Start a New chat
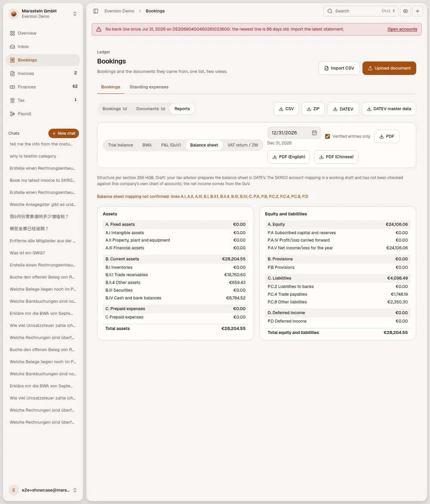 pos(64,133)
